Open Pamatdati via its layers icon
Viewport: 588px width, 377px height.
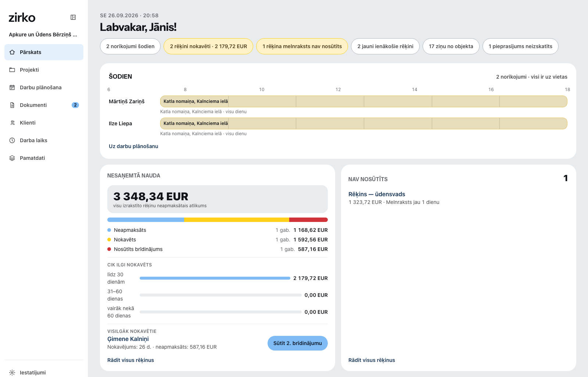point(12,158)
